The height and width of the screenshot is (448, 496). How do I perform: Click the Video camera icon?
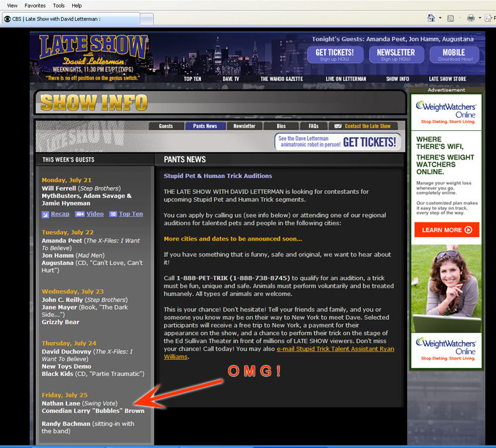point(80,214)
